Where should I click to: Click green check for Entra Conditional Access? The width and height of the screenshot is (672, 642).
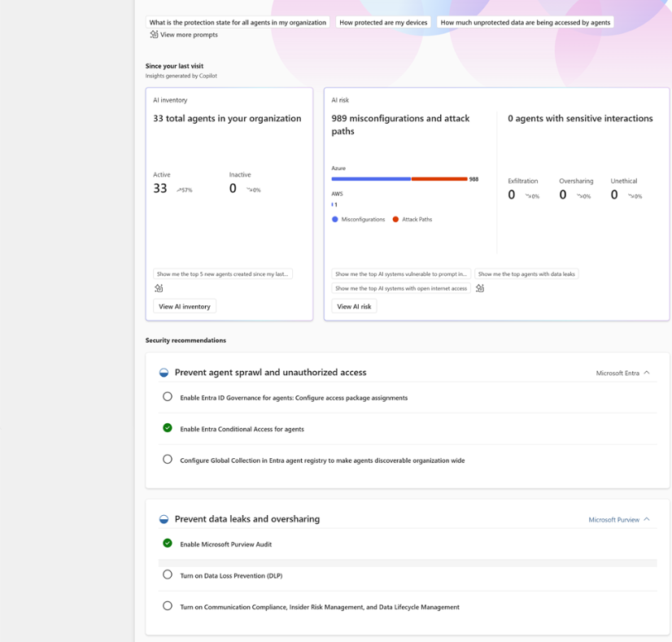(168, 428)
